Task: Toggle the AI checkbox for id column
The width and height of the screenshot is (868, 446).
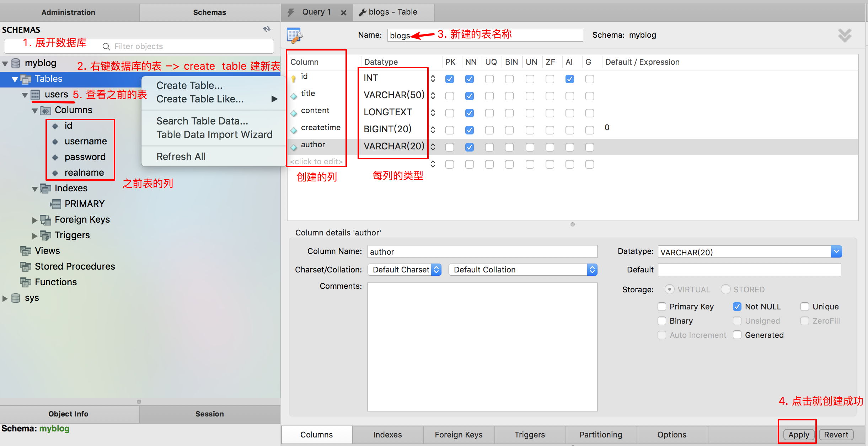Action: pyautogui.click(x=569, y=78)
